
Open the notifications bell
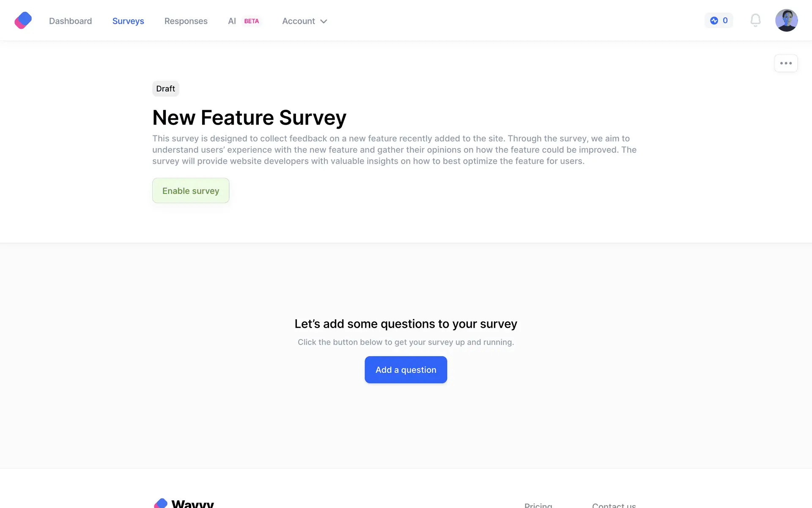[755, 20]
